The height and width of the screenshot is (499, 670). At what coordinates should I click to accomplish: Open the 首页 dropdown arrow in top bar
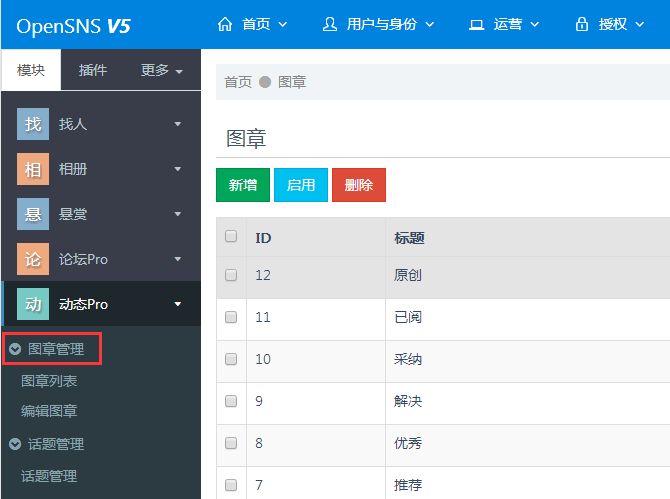pos(282,25)
